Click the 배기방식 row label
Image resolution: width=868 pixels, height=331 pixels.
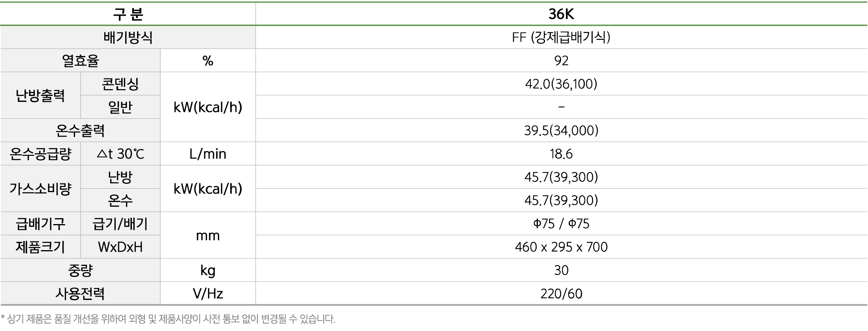click(128, 37)
